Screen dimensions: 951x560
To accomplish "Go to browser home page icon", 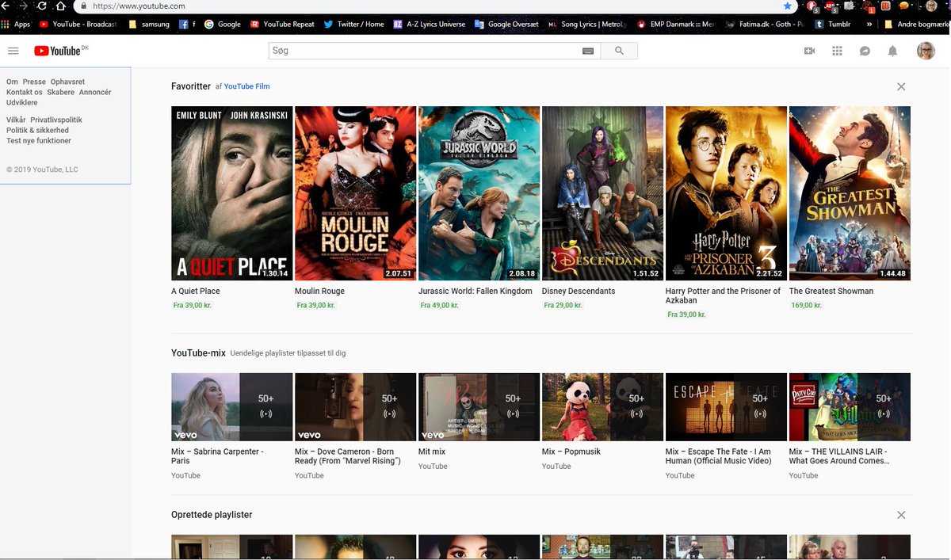I will [x=61, y=6].
